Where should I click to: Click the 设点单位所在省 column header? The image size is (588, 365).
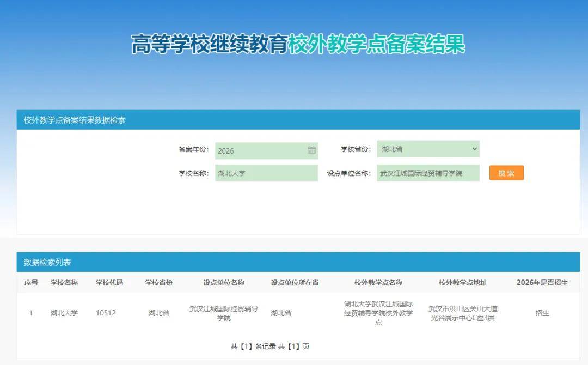coord(295,283)
